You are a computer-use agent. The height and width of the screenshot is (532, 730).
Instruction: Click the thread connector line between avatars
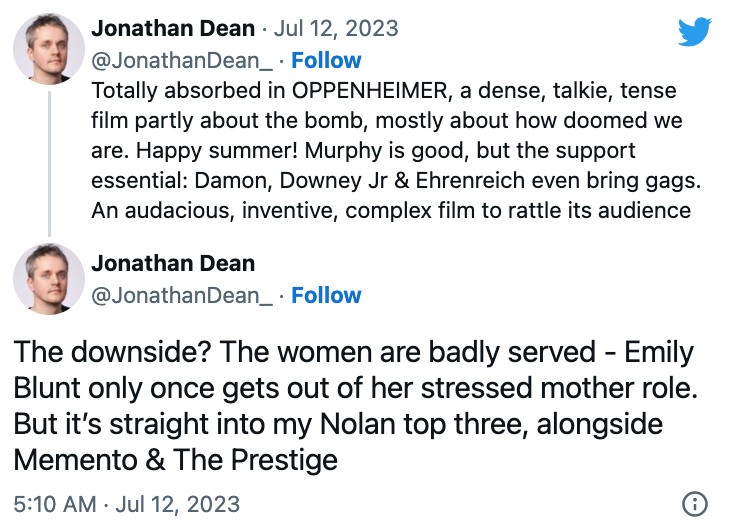[x=49, y=164]
